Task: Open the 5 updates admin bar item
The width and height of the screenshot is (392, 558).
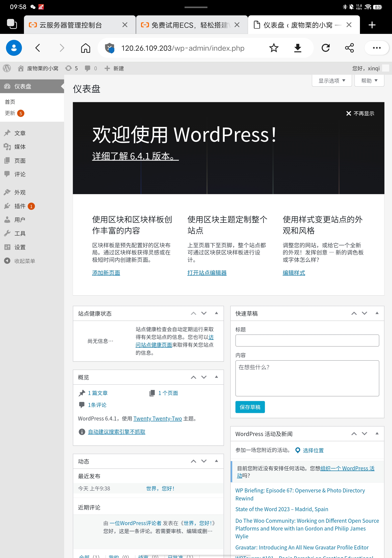Action: (x=71, y=68)
